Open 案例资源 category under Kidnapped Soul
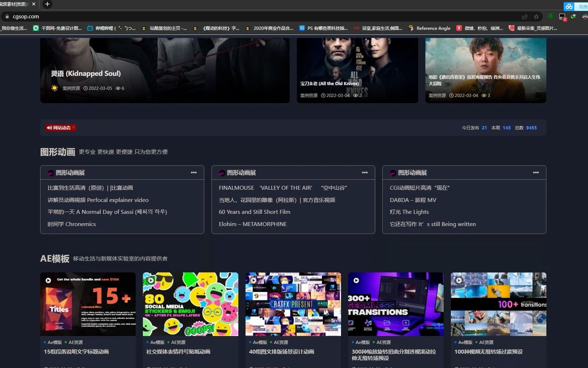Screen dimensions: 588x368 71,88
